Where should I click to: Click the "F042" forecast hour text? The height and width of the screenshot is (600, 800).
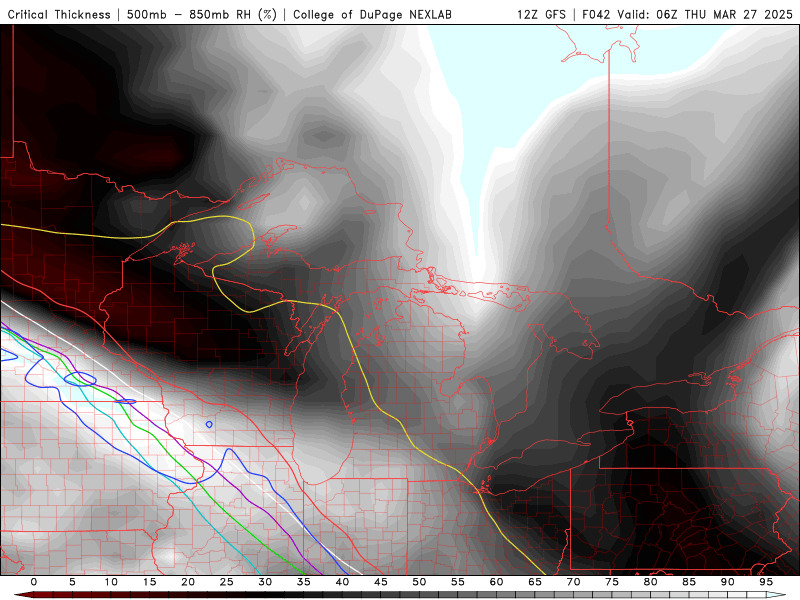pos(597,14)
